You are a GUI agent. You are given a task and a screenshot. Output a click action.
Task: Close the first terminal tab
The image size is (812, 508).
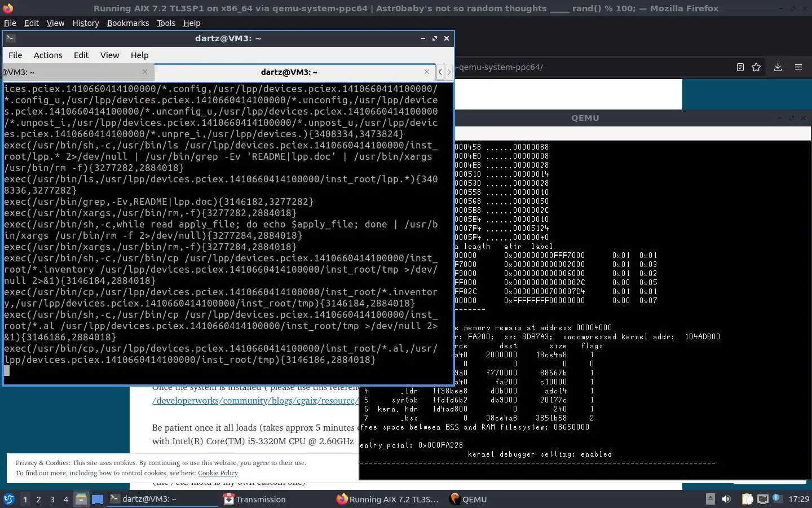click(x=145, y=72)
